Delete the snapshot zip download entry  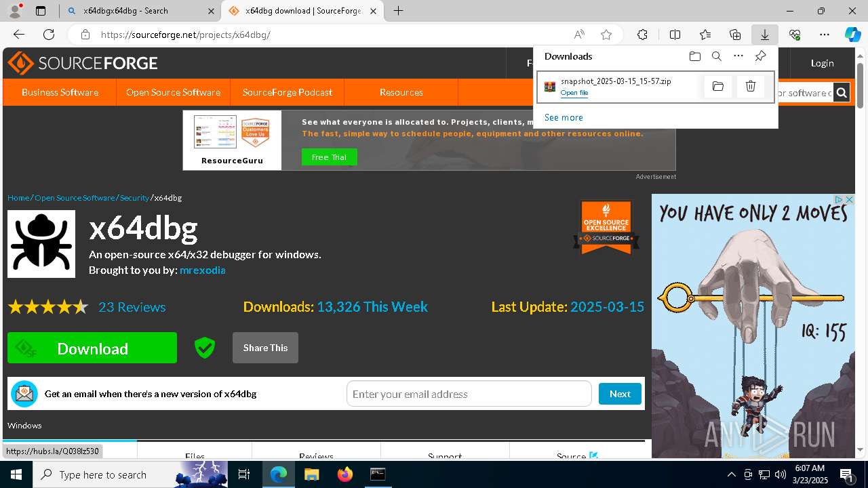point(751,86)
